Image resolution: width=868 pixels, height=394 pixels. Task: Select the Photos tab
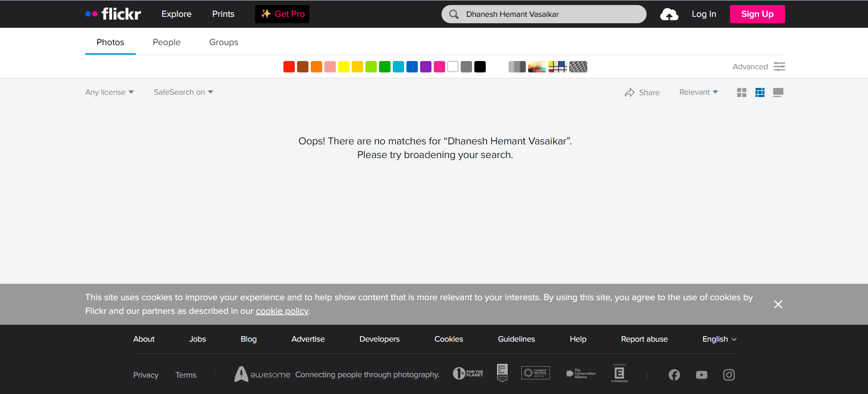click(x=110, y=42)
